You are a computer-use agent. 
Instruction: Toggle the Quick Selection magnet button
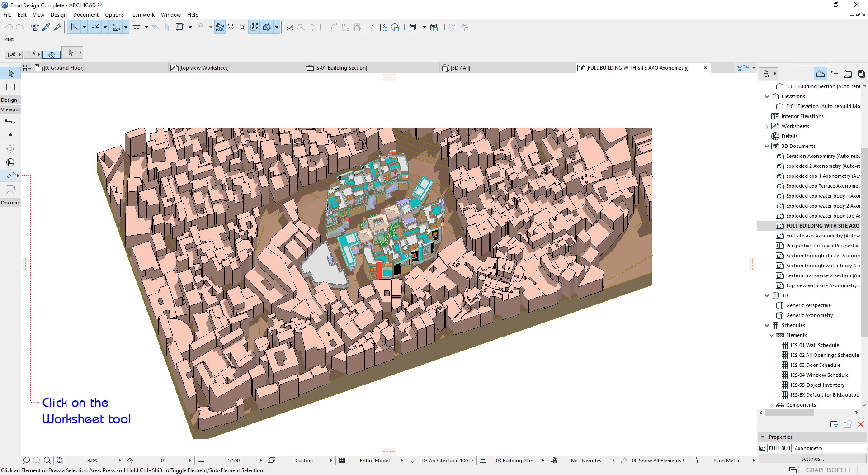point(52,55)
